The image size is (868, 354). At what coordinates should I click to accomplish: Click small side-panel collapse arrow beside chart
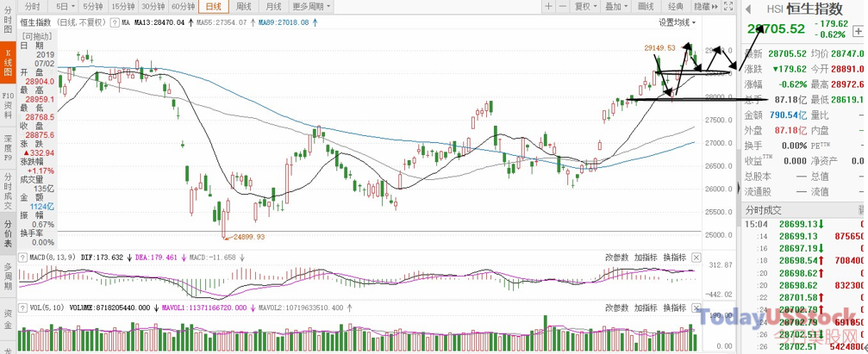click(738, 188)
